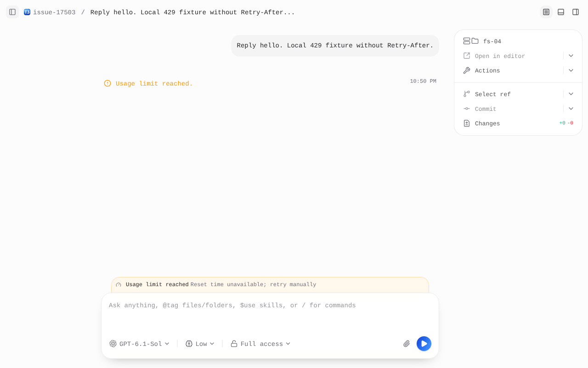Toggle the bottom panel layout icon
This screenshot has height=368, width=588.
[x=561, y=12]
